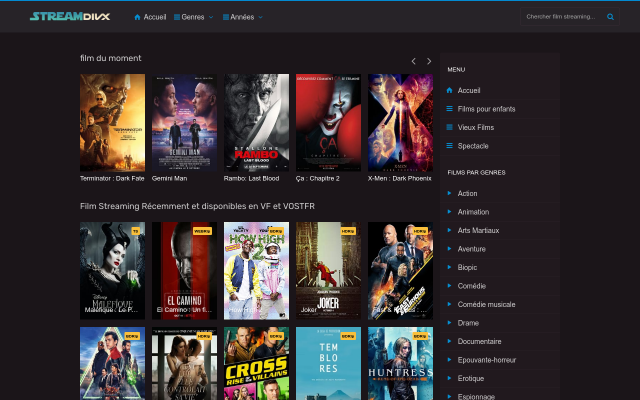Click arrow icon beside Epouvante-horreur
This screenshot has width=640, height=400.
pos(449,360)
